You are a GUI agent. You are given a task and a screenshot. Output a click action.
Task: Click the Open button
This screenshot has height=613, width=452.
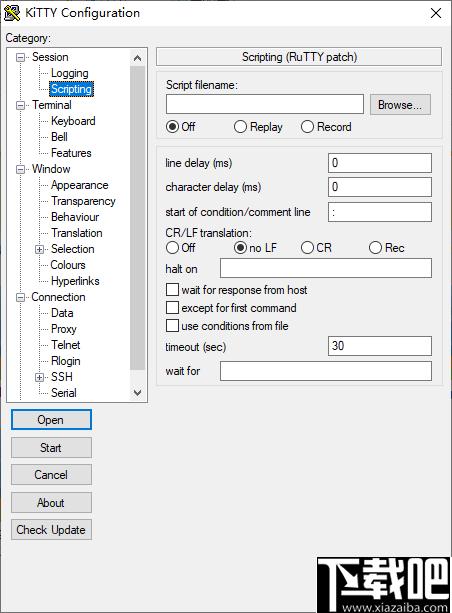51,419
